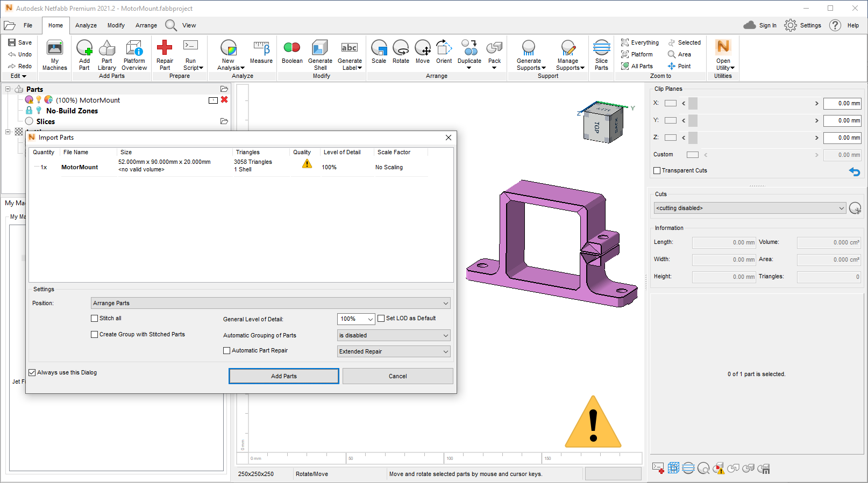
Task: Open General Level of Detail dropdown
Action: coord(356,319)
